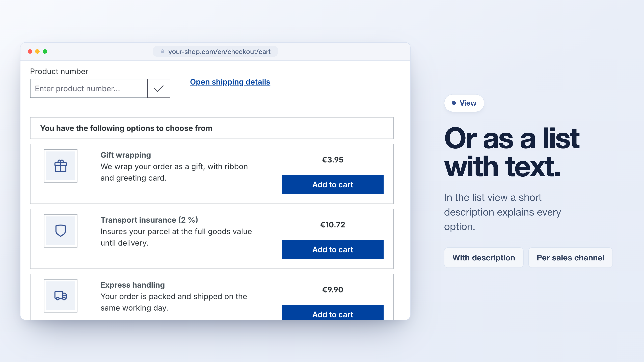The height and width of the screenshot is (362, 644).
Task: Select the Per sales channel tag
Action: 571,258
